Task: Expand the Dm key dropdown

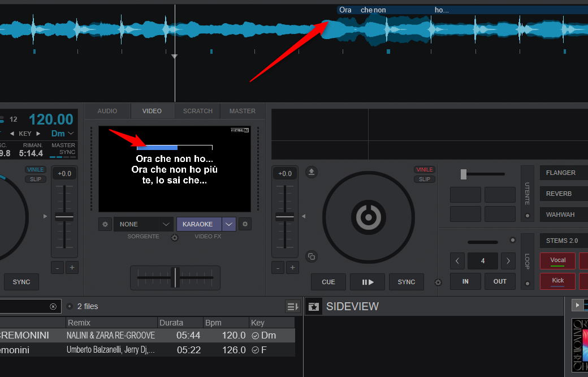Action: (x=71, y=134)
